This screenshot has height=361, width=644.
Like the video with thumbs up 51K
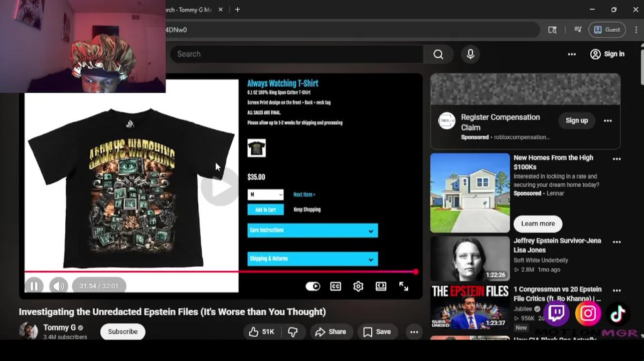click(x=262, y=332)
